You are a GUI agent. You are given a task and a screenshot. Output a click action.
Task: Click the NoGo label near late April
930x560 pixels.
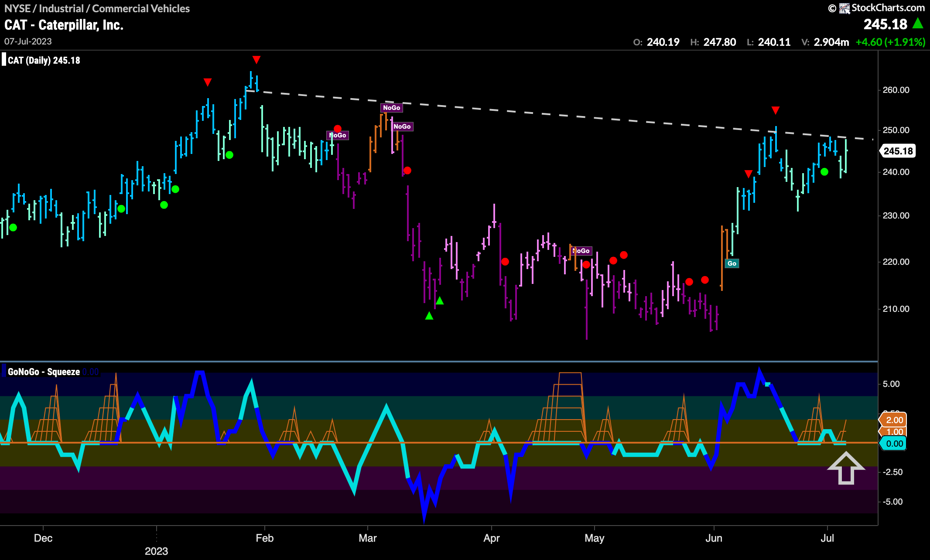[581, 251]
